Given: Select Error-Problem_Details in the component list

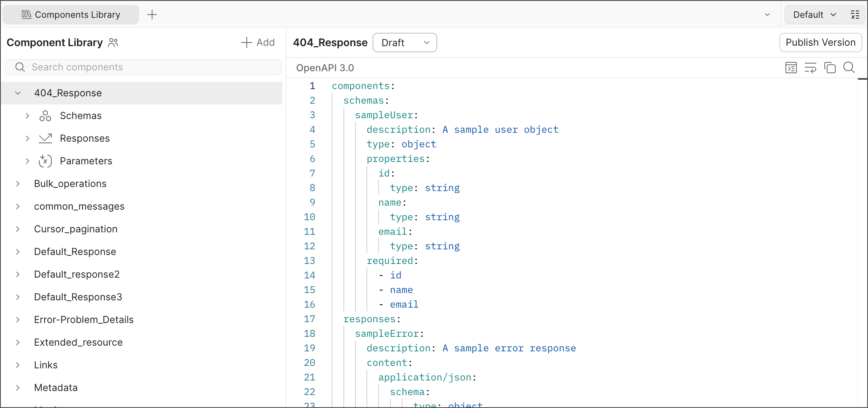Looking at the screenshot, I should point(84,320).
